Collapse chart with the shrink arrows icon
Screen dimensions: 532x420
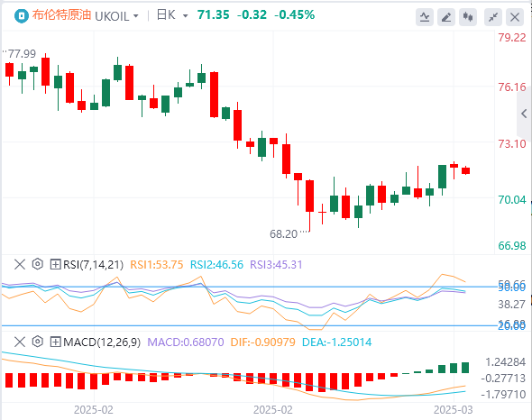click(493, 17)
